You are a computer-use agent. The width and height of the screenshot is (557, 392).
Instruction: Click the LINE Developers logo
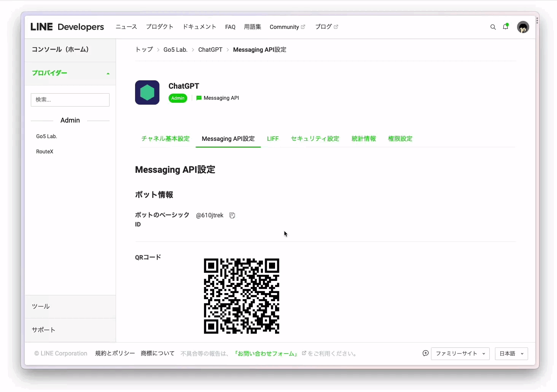click(67, 27)
